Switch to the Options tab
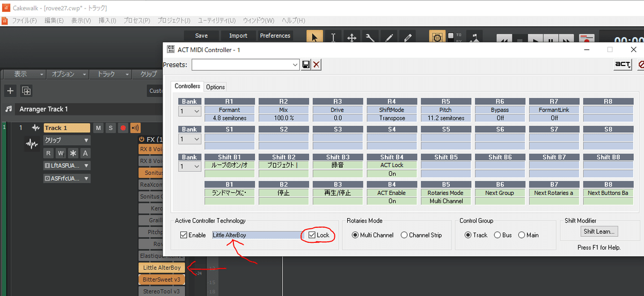 point(216,87)
